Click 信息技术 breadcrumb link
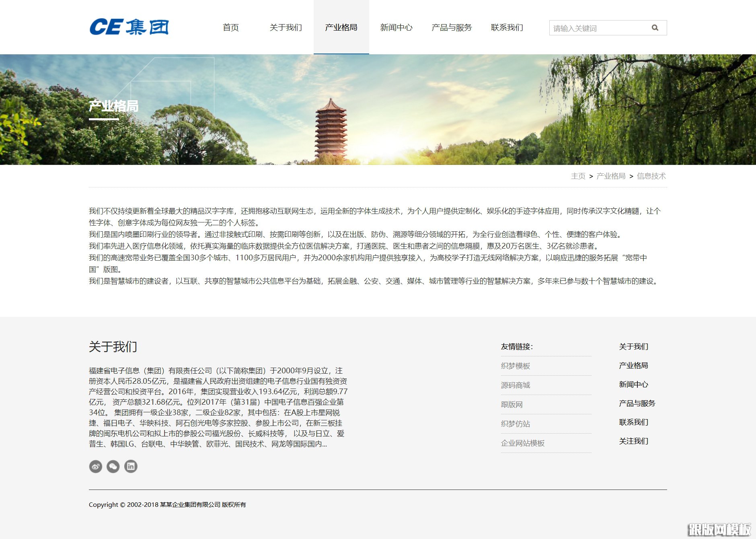This screenshot has width=756, height=539. pos(651,176)
